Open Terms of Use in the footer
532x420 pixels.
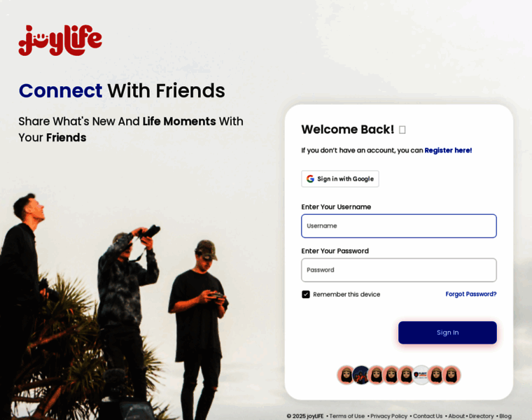346,416
